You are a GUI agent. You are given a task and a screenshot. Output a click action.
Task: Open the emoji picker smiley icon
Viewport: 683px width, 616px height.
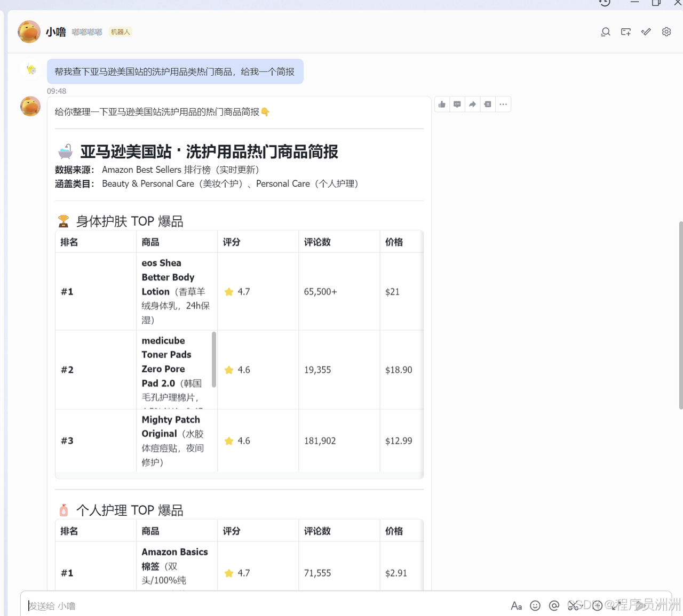[535, 606]
